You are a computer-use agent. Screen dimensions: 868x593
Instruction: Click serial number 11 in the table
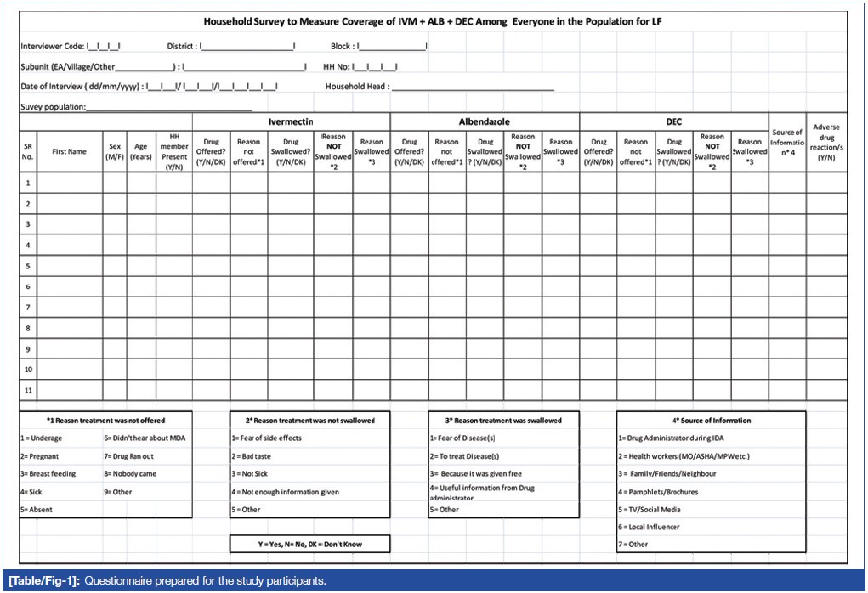point(28,391)
